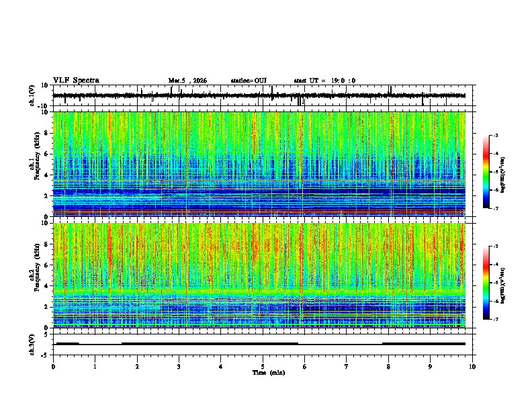The height and width of the screenshot is (411, 532).
Task: Click the date label 'Mar.5 , 2026'
Action: 187,81
